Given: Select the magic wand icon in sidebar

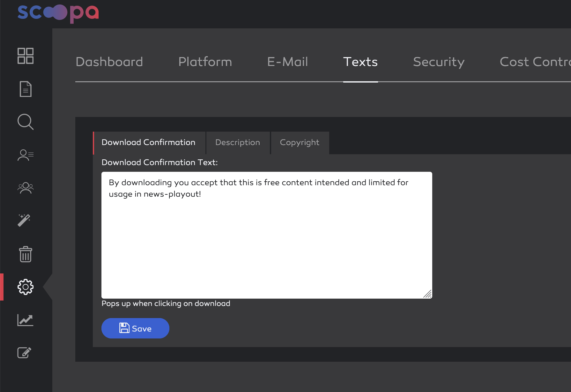Looking at the screenshot, I should 24,220.
